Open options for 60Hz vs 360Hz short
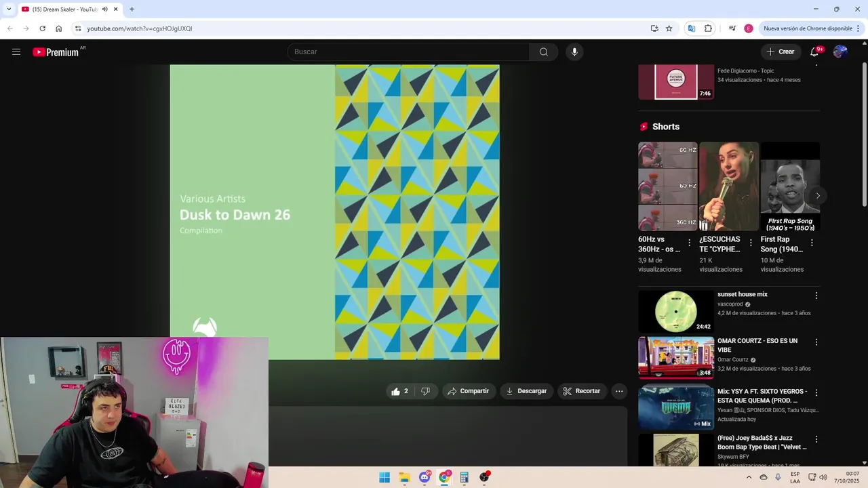The height and width of the screenshot is (488, 868). click(690, 243)
